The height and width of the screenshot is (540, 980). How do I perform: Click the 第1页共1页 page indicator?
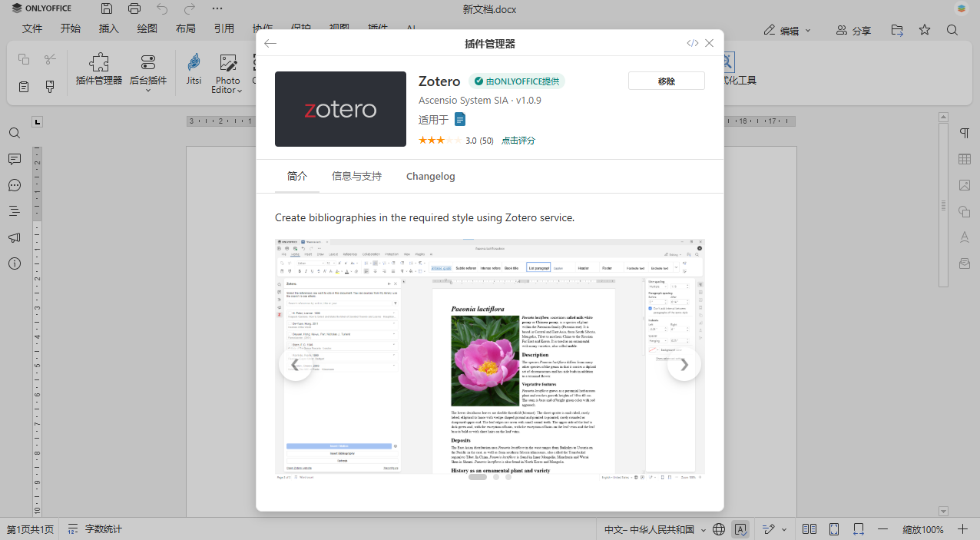click(31, 529)
